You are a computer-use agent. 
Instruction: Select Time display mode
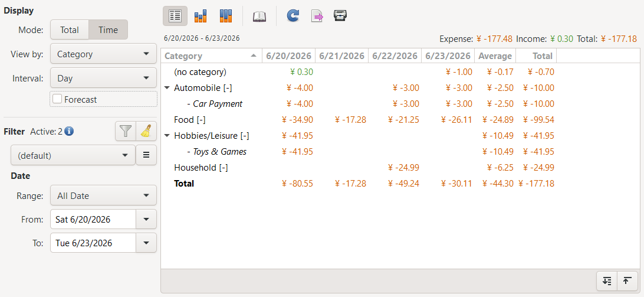(x=109, y=30)
